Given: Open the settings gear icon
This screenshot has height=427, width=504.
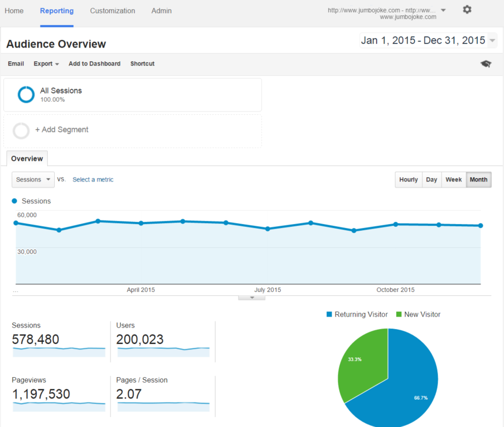Looking at the screenshot, I should (467, 10).
